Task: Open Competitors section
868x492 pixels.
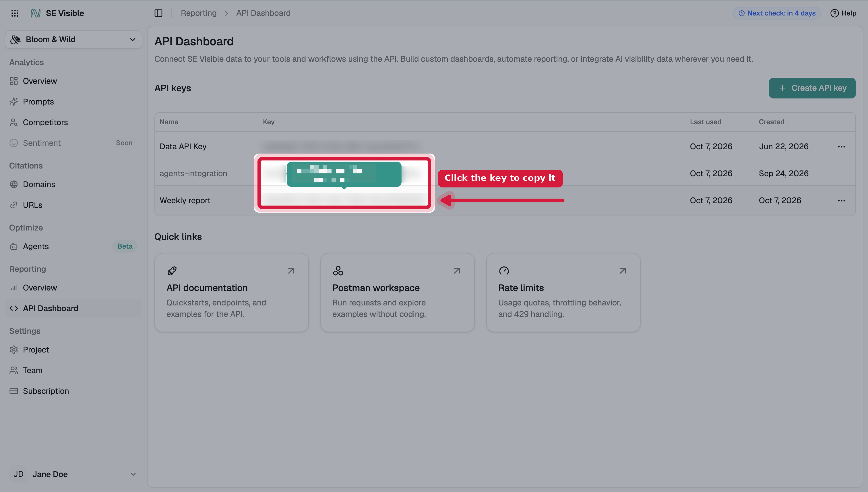Action: pos(73,122)
